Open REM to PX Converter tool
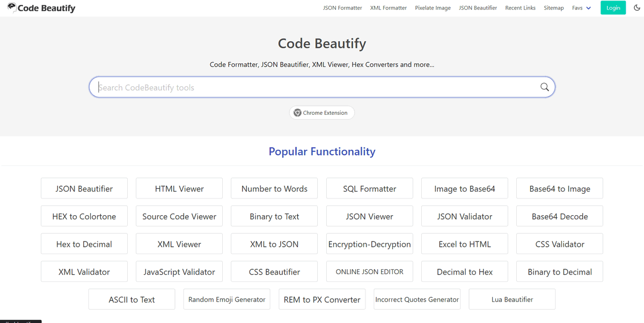The image size is (644, 323). tap(322, 299)
